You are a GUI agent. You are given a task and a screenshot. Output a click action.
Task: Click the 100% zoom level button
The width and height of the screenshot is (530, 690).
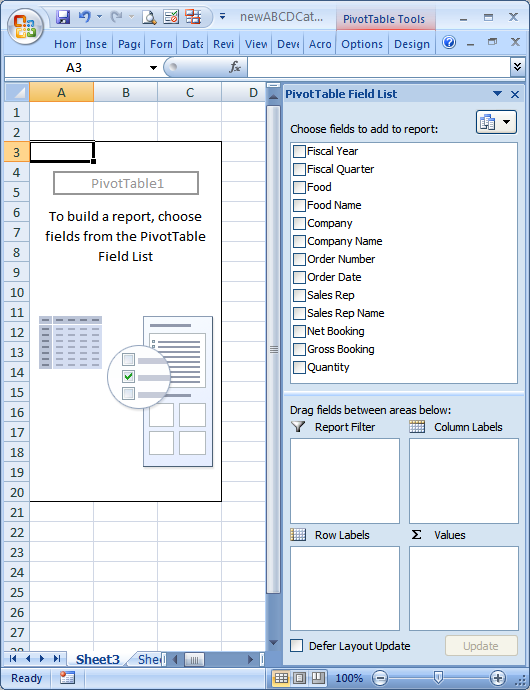[x=349, y=678]
